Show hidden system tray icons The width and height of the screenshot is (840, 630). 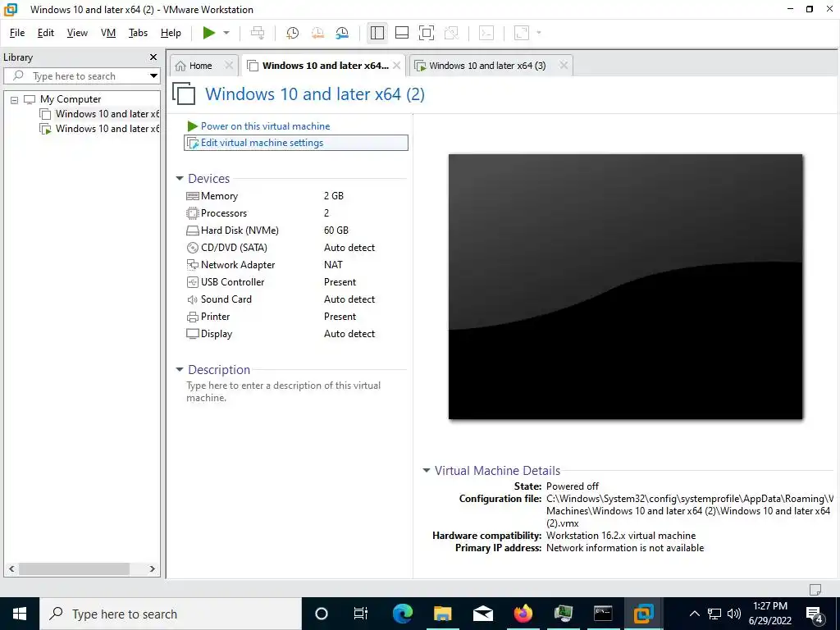[694, 614]
